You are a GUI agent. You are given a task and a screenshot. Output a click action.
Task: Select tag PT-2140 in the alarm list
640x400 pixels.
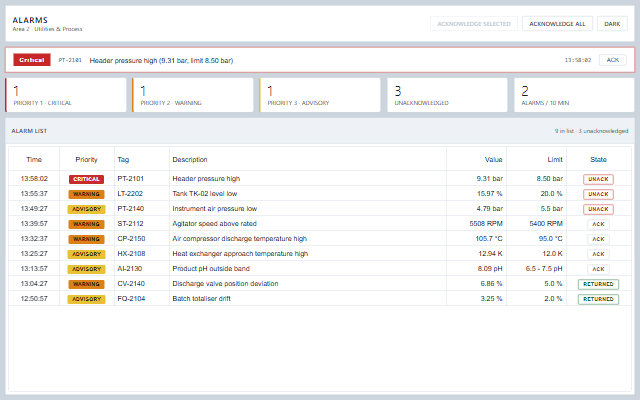[131, 209]
